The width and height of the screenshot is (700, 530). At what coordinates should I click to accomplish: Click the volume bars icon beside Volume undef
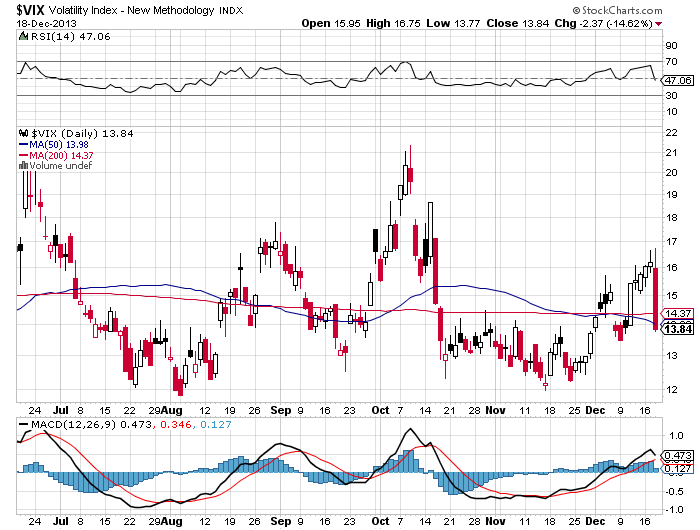(24, 166)
